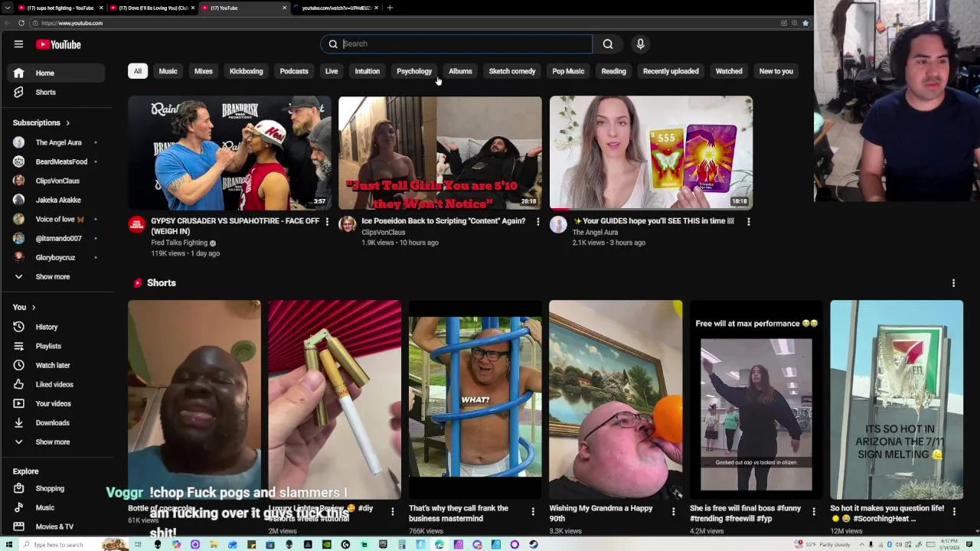
Task: Open options menu for Your GUIDES video
Action: [748, 222]
